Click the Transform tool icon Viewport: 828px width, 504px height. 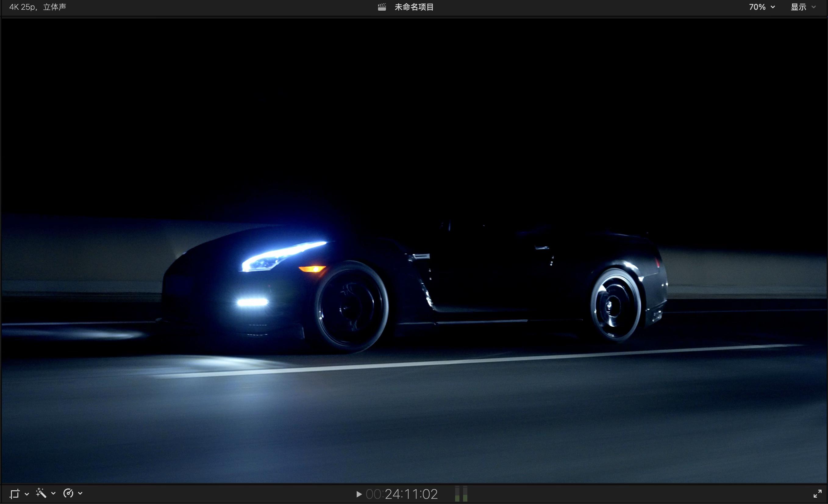tap(14, 494)
